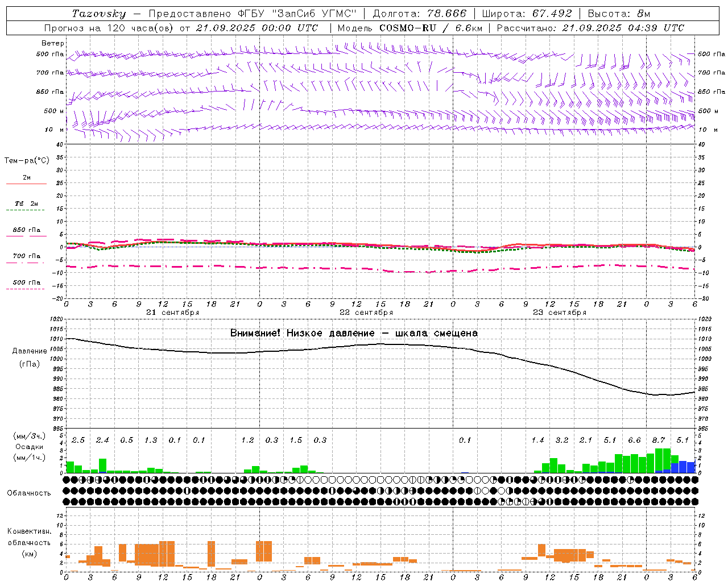Click the Конвективн. label of convective cloud panel
The image size is (728, 582).
pyautogui.click(x=29, y=531)
